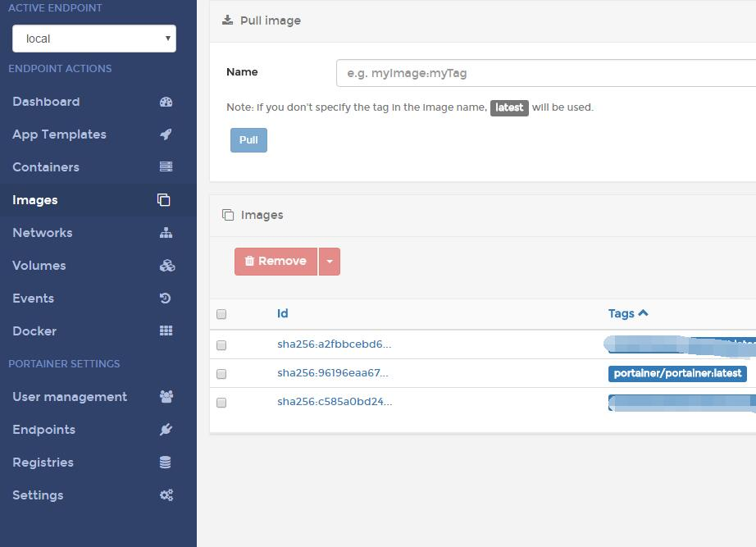
Task: Click the Volumes cubes icon
Action: coord(166,266)
